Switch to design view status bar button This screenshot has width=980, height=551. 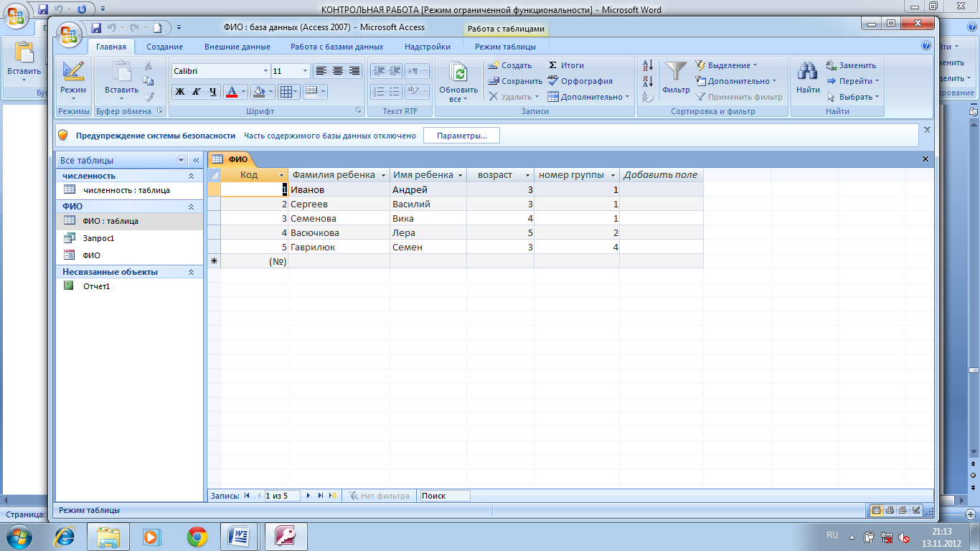point(915,510)
